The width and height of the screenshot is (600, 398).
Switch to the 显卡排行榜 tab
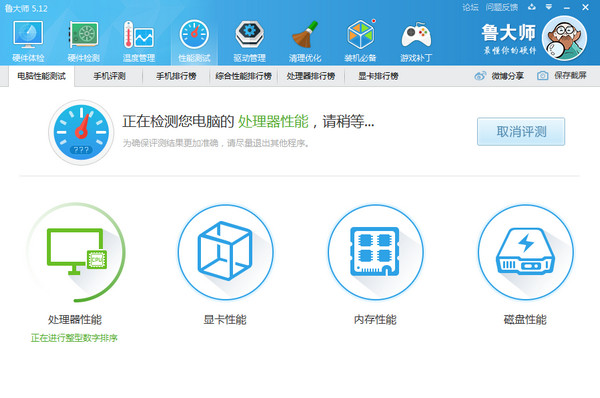[378, 76]
